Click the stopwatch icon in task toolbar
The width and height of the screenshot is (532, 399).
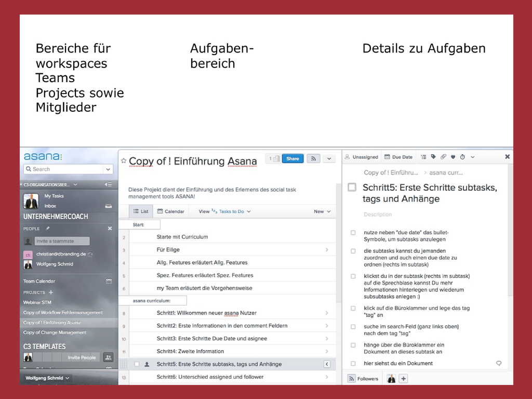point(462,157)
